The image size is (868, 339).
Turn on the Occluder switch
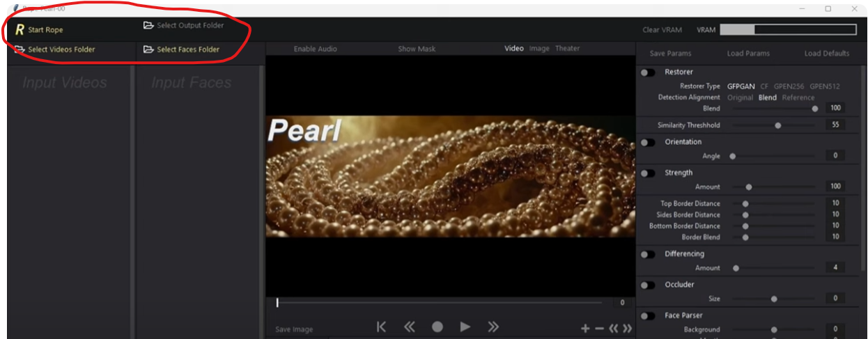(x=648, y=285)
